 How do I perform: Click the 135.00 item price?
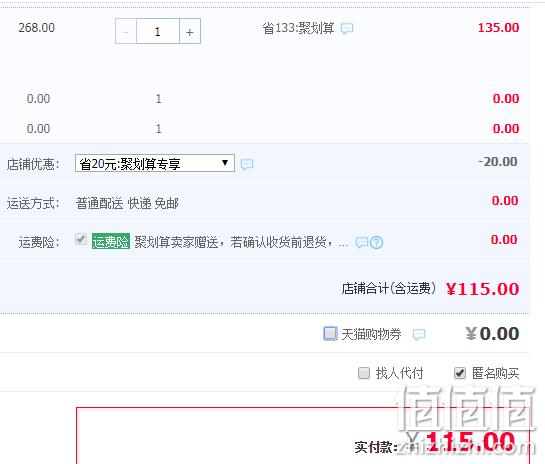[498, 28]
